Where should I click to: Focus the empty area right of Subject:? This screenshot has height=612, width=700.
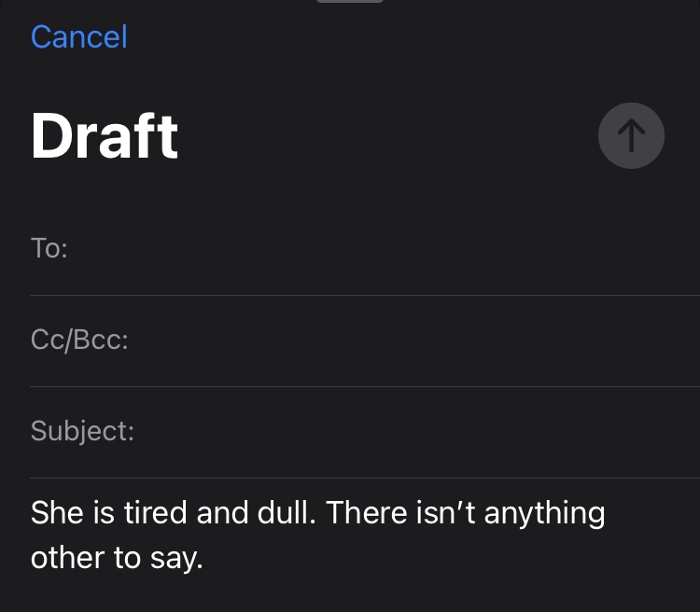pyautogui.click(x=411, y=431)
